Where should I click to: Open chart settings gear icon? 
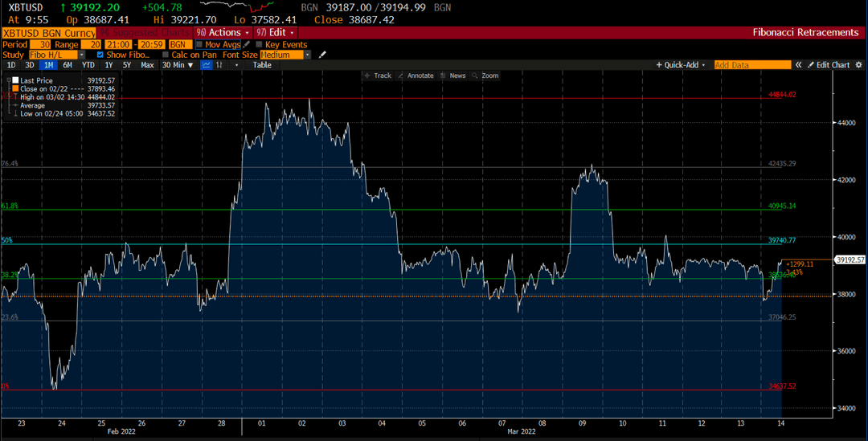coord(858,65)
